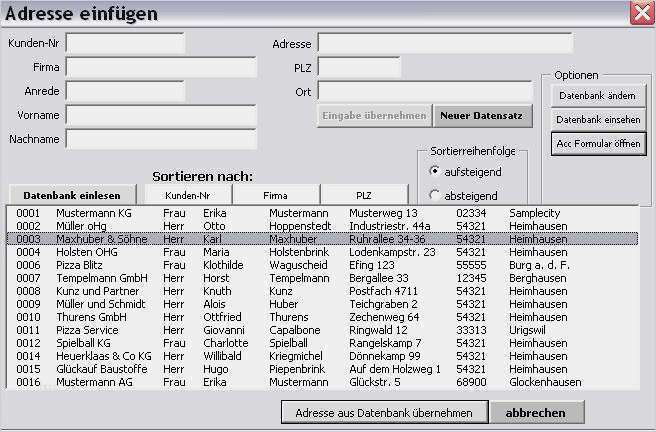Sort entries by PLZ

coord(363,195)
